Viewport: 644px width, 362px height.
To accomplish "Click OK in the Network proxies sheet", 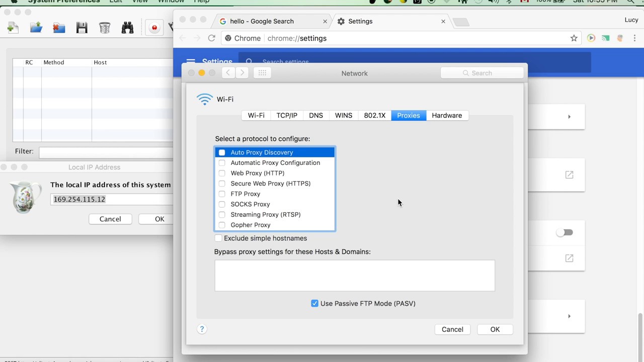I will pos(495,329).
